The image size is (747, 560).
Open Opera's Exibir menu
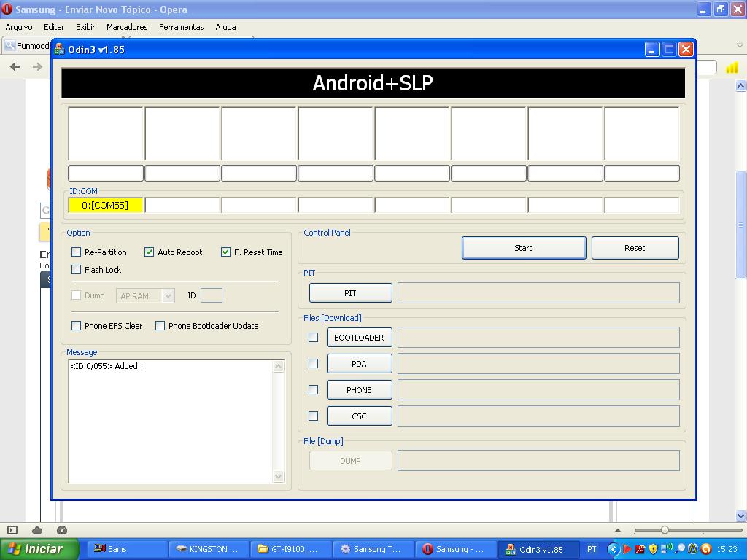85,27
